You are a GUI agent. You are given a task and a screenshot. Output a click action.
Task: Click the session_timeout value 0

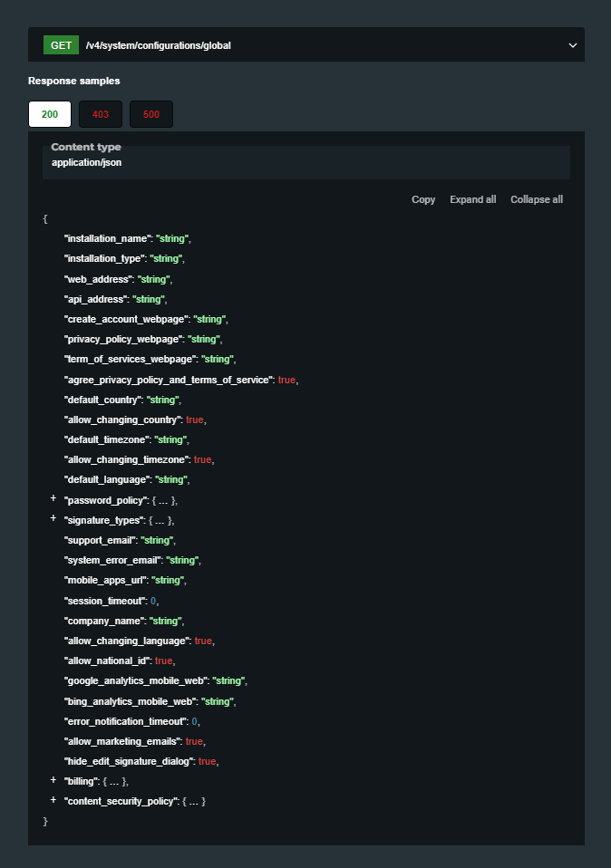coord(153,601)
